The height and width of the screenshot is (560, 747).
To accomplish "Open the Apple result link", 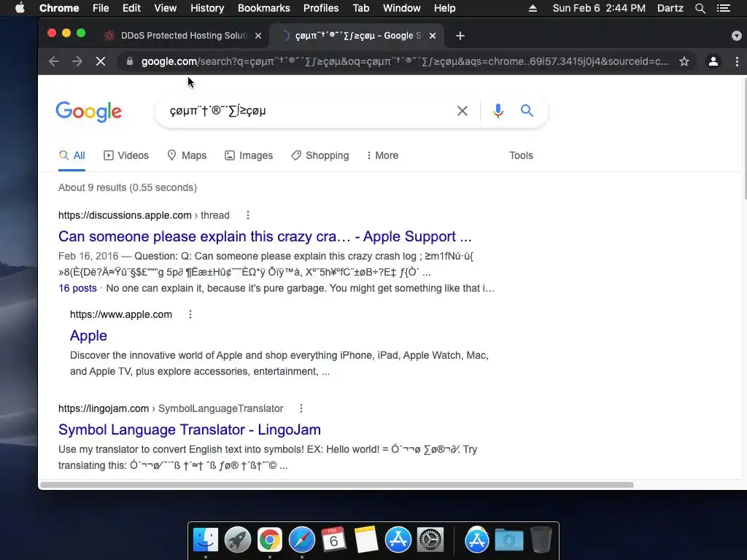I will coord(88,335).
